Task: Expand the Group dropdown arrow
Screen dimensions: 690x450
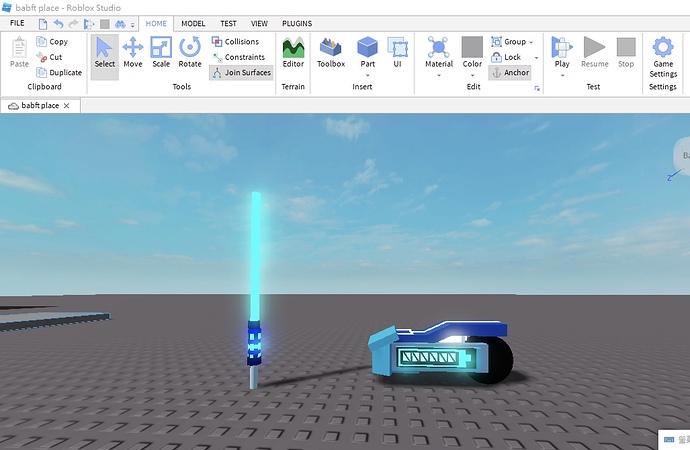Action: click(532, 42)
